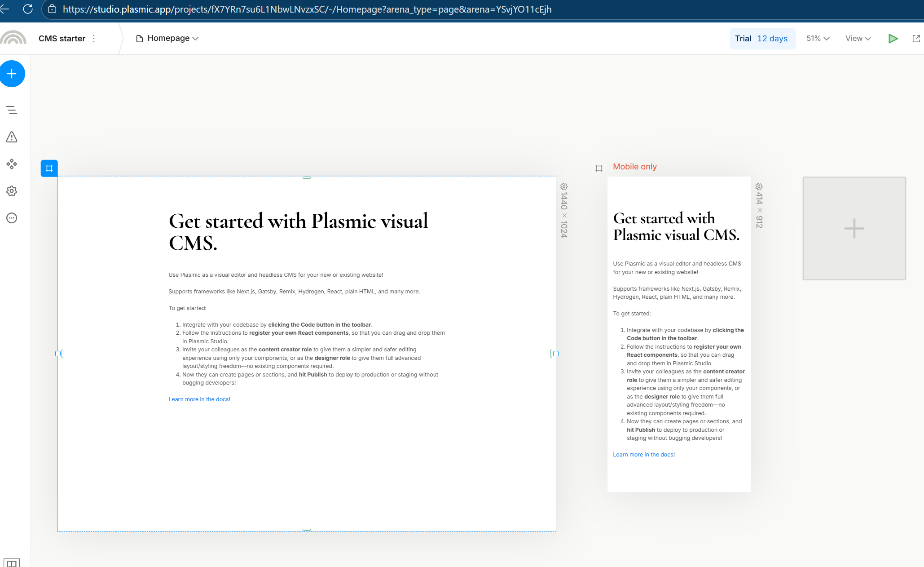This screenshot has height=567, width=924.
Task: Click the browser reload button
Action: [x=28, y=9]
